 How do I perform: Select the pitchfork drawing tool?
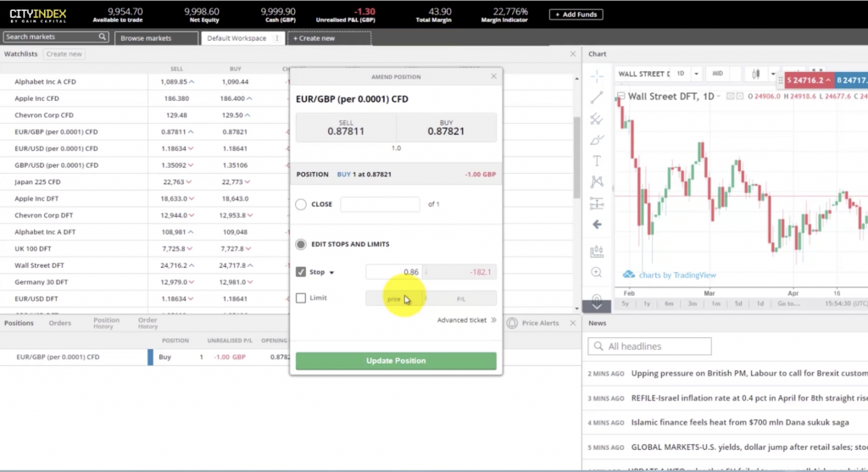tap(597, 119)
